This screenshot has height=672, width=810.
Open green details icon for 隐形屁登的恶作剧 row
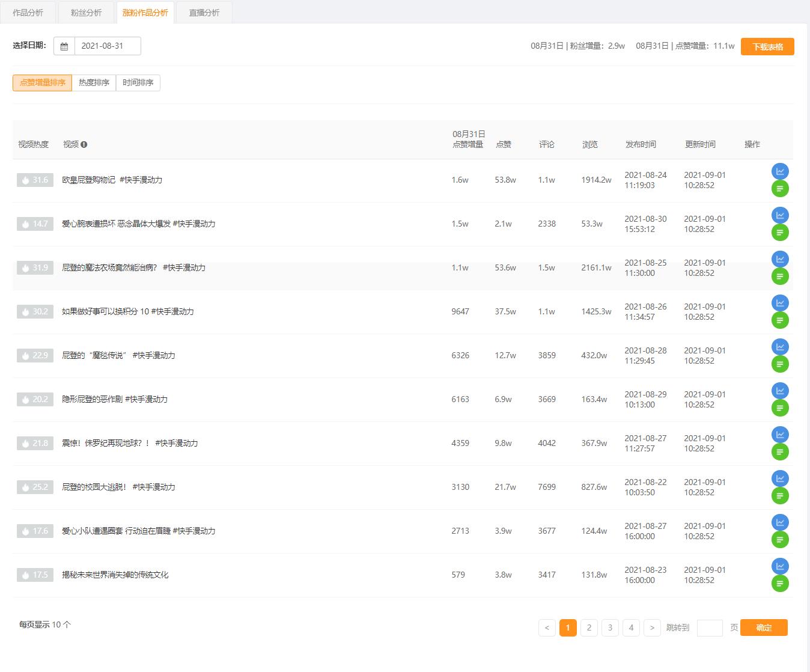pyautogui.click(x=780, y=408)
